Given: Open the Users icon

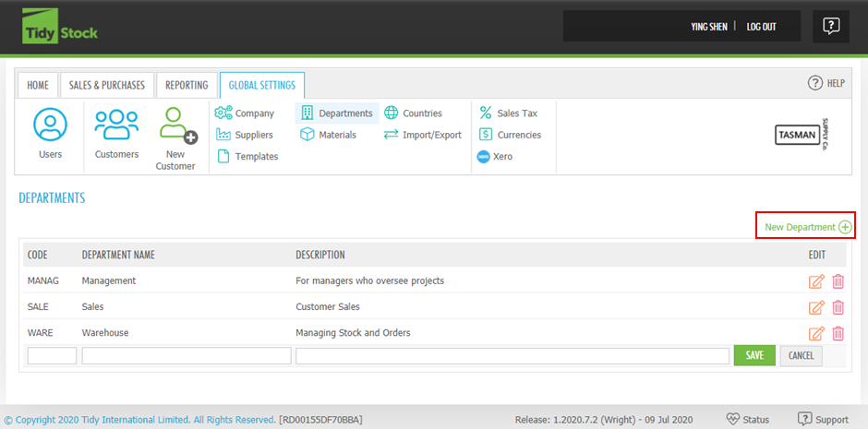Looking at the screenshot, I should click(51, 125).
